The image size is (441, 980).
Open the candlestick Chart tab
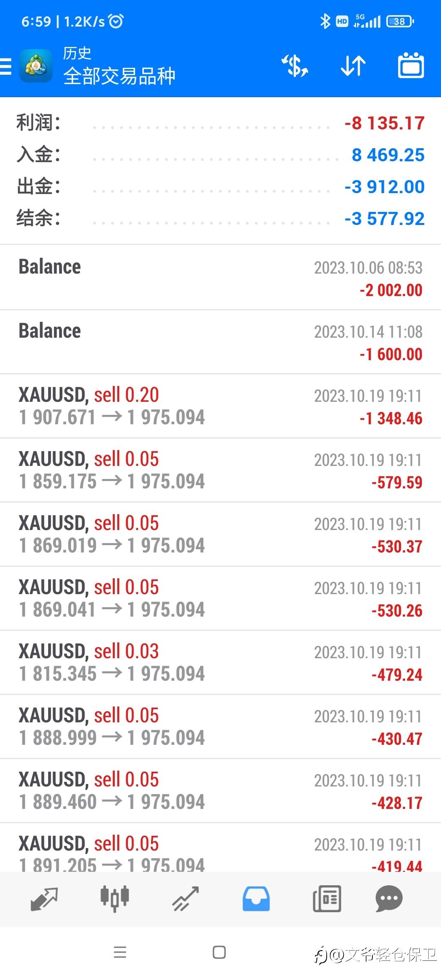(115, 899)
